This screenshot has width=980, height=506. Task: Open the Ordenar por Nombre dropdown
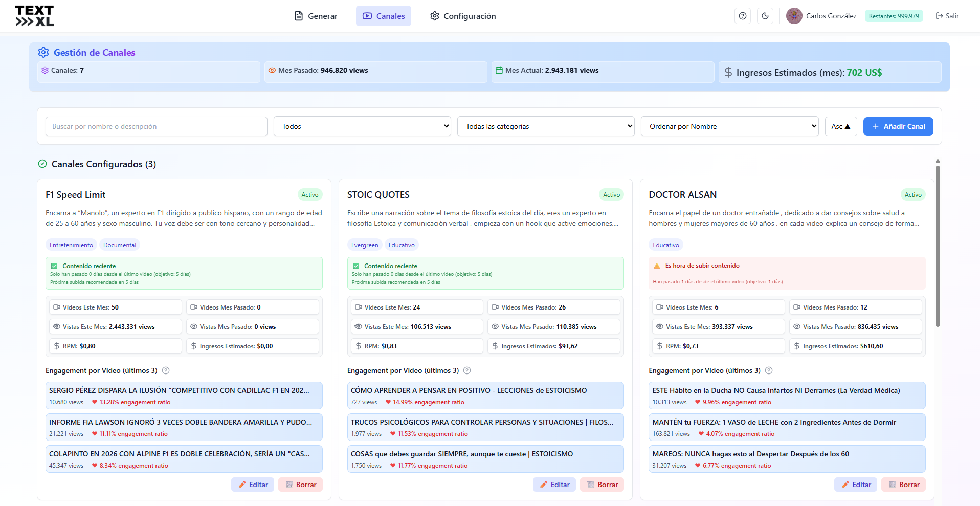(x=729, y=126)
